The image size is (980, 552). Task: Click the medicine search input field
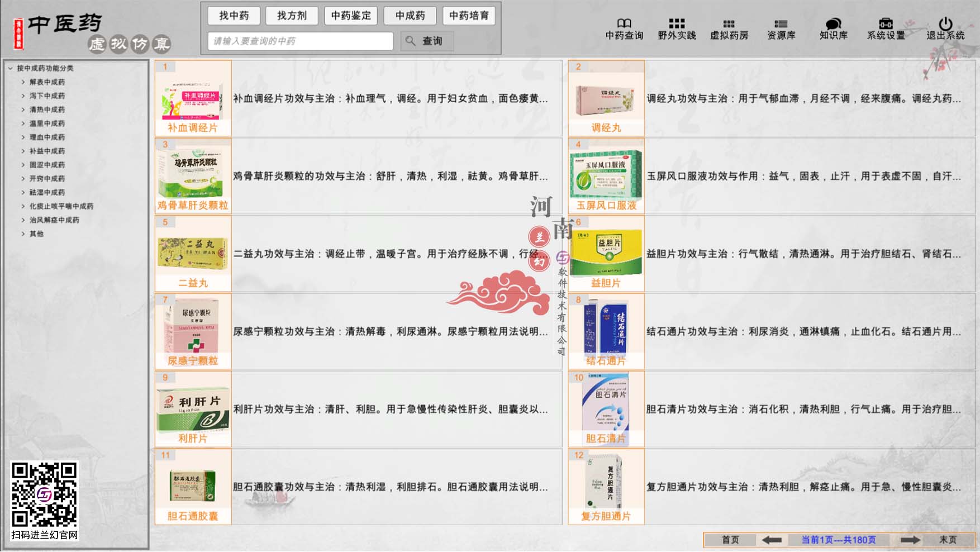300,40
